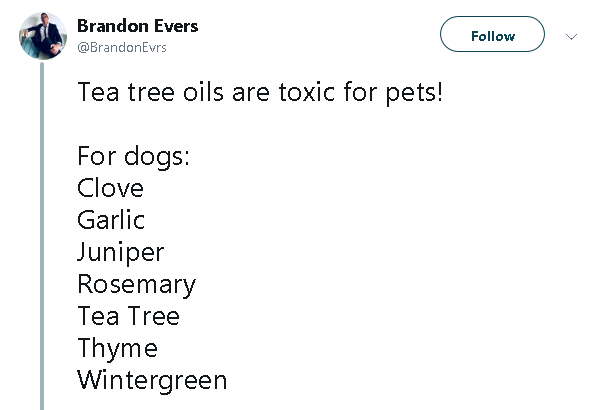
Task: Click the word "toxic" in the tweet
Action: tap(303, 95)
